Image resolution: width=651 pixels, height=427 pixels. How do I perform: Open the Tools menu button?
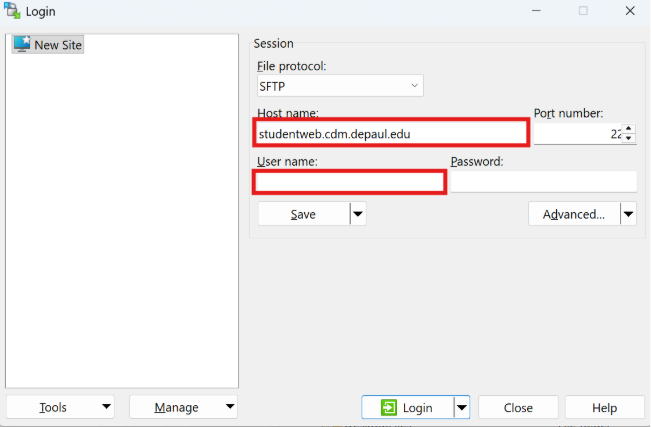(60, 407)
